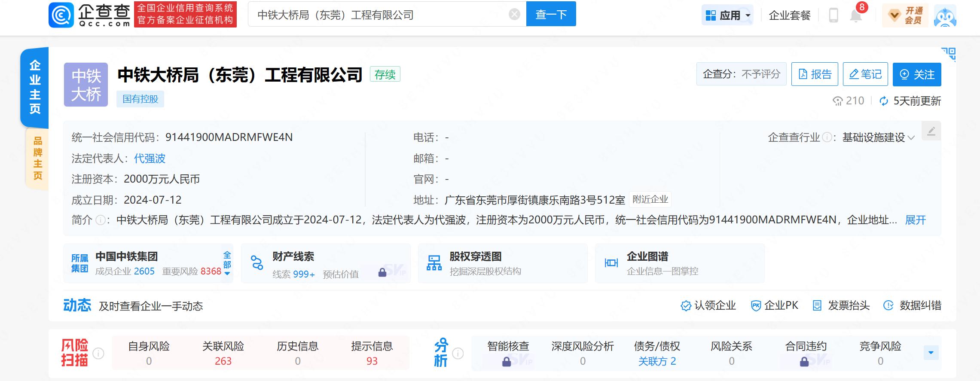Click the QR code corner icon

(949, 54)
